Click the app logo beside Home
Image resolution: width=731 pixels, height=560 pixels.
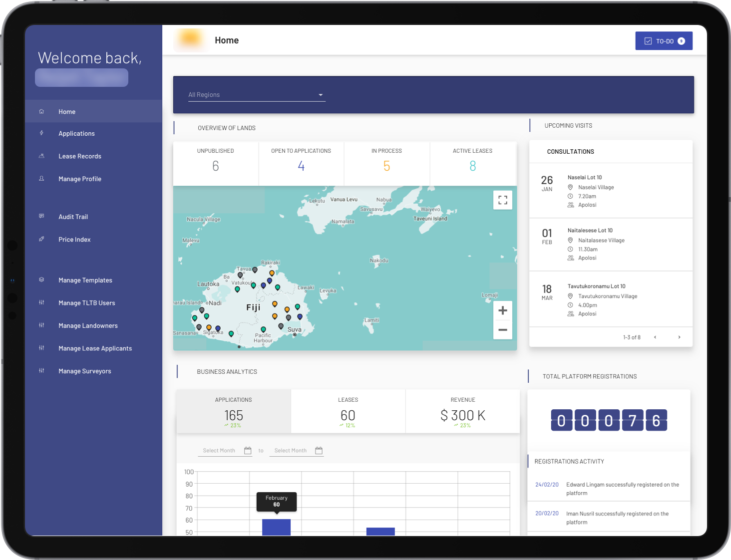click(x=190, y=39)
